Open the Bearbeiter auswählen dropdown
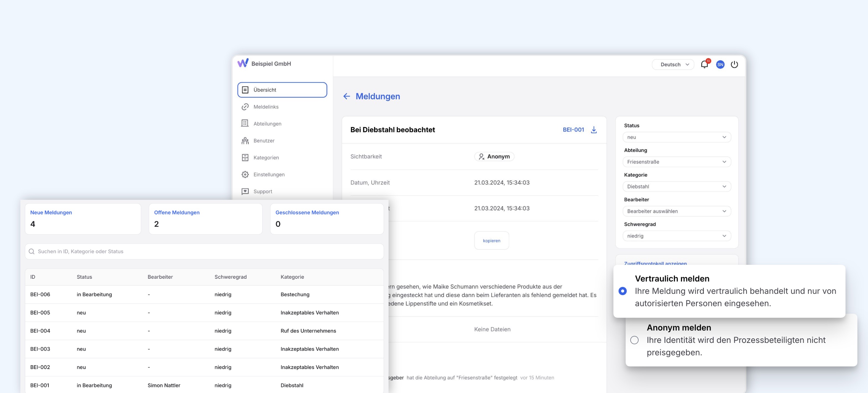 pos(676,211)
